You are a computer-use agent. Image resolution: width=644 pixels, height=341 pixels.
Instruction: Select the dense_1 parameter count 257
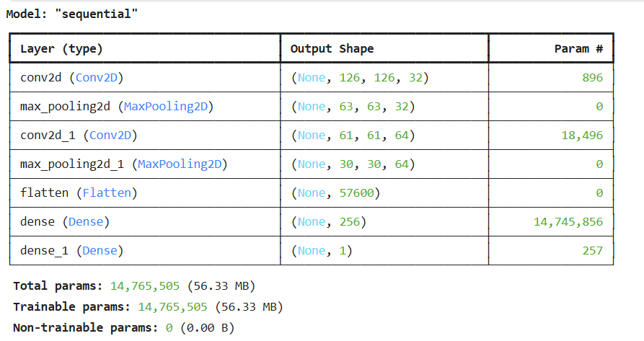coord(592,251)
